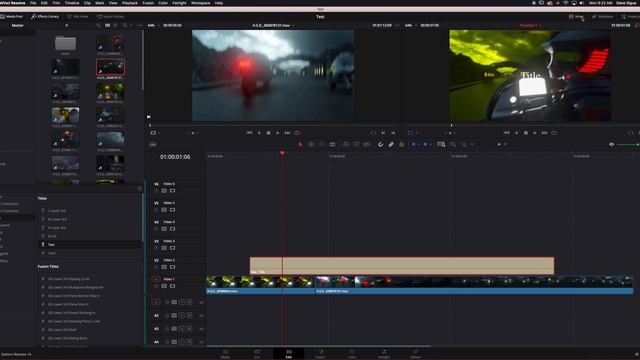This screenshot has height=360, width=640.
Task: Open the Timeline View Options icon
Action: point(153,144)
